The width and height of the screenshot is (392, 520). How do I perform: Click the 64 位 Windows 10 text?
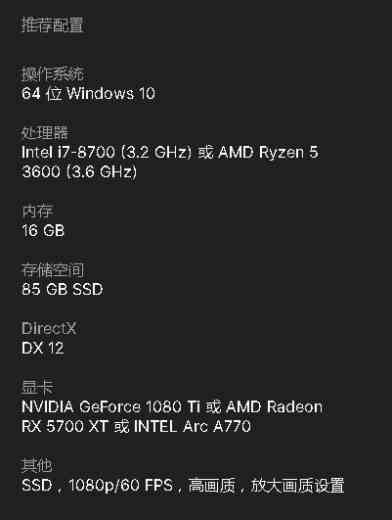coord(88,93)
